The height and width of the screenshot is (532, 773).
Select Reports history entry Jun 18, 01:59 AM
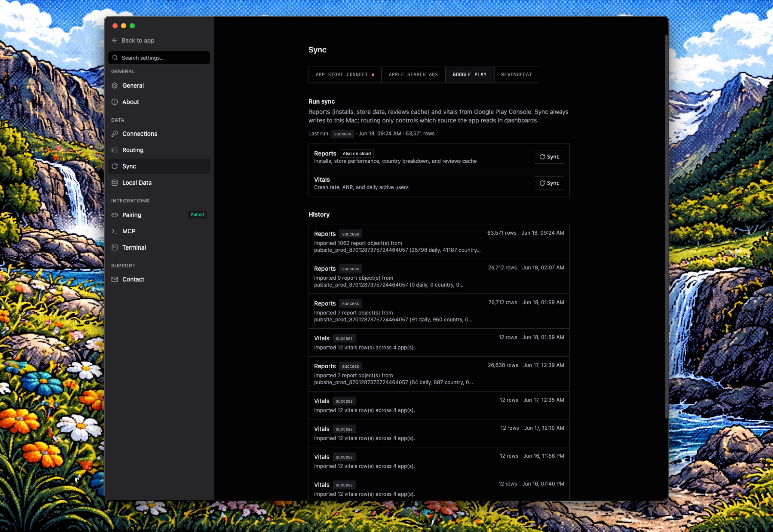click(x=439, y=311)
